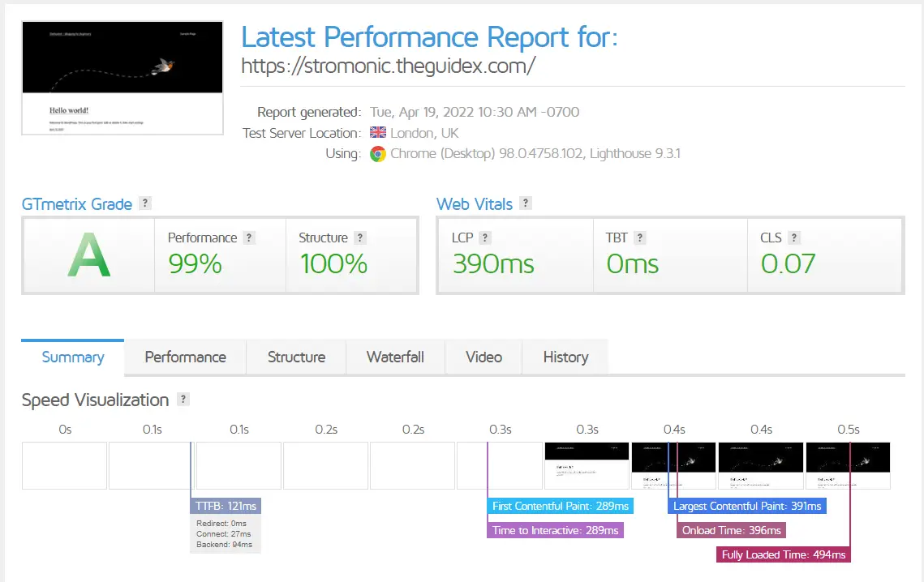
Task: Click the GTmetrix Grade help icon
Action: (x=144, y=203)
